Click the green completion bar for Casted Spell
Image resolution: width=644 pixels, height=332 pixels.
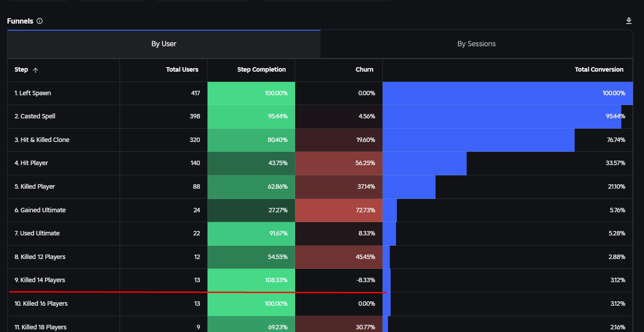click(251, 116)
